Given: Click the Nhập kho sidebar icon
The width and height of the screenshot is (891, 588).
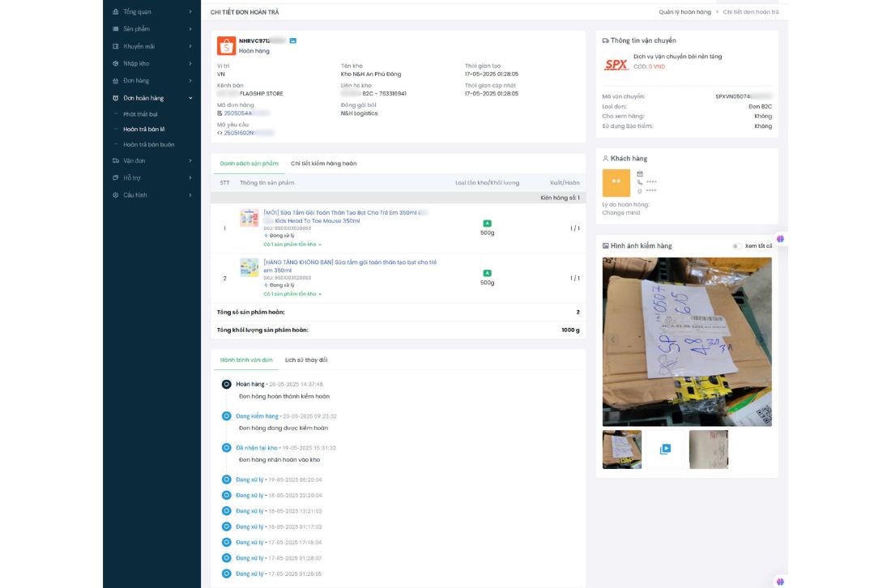Looking at the screenshot, I should click(116, 64).
